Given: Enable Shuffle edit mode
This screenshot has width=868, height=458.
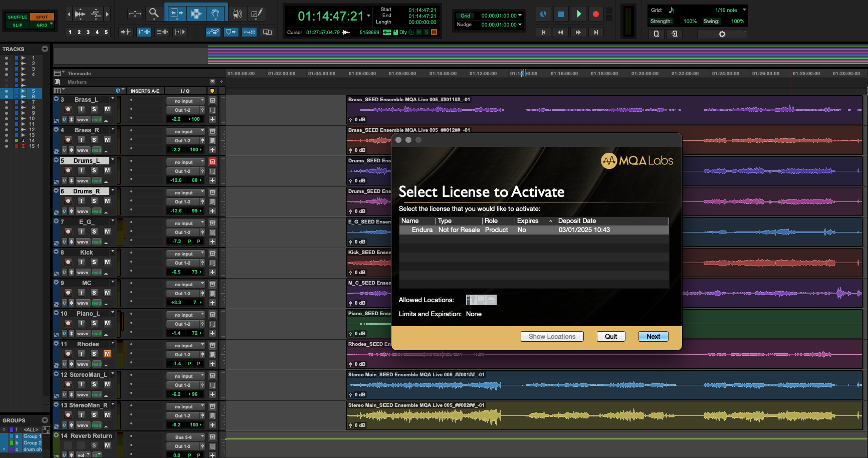Looking at the screenshot, I should pyautogui.click(x=18, y=17).
